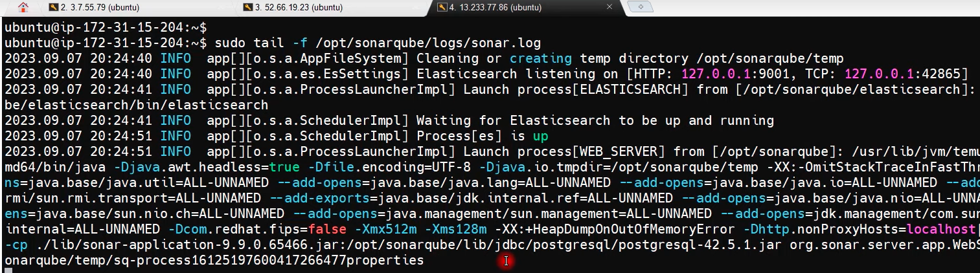Image resolution: width=980 pixels, height=273 pixels.
Task: Select tab 4. 13.233.77.86 (ubuntu)
Action: tap(489, 8)
